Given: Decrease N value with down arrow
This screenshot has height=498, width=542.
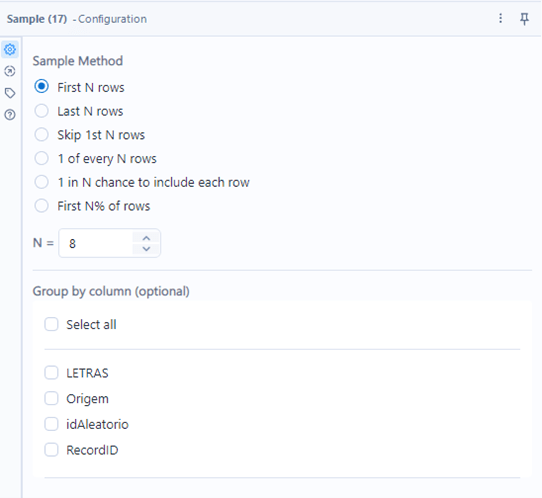Looking at the screenshot, I should click(x=146, y=249).
